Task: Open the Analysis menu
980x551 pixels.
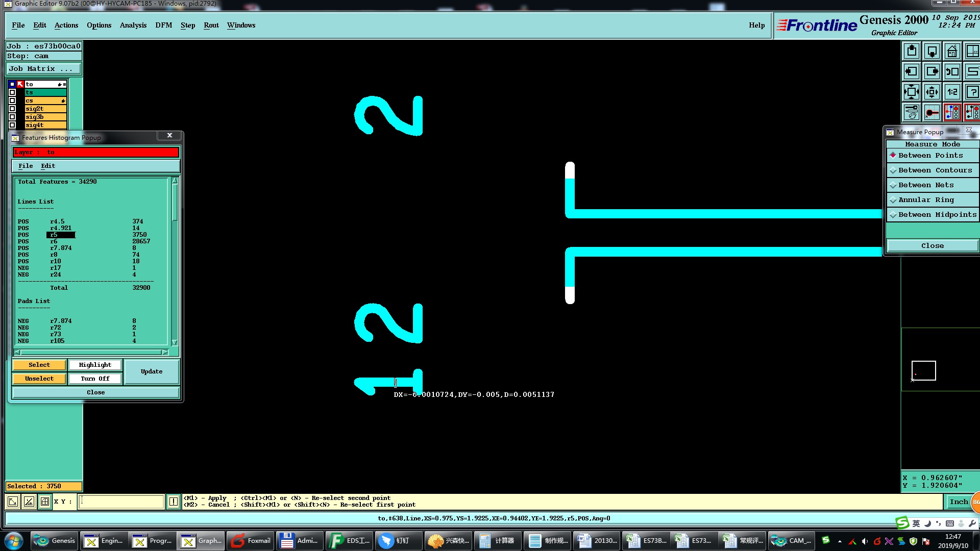Action: 133,25
